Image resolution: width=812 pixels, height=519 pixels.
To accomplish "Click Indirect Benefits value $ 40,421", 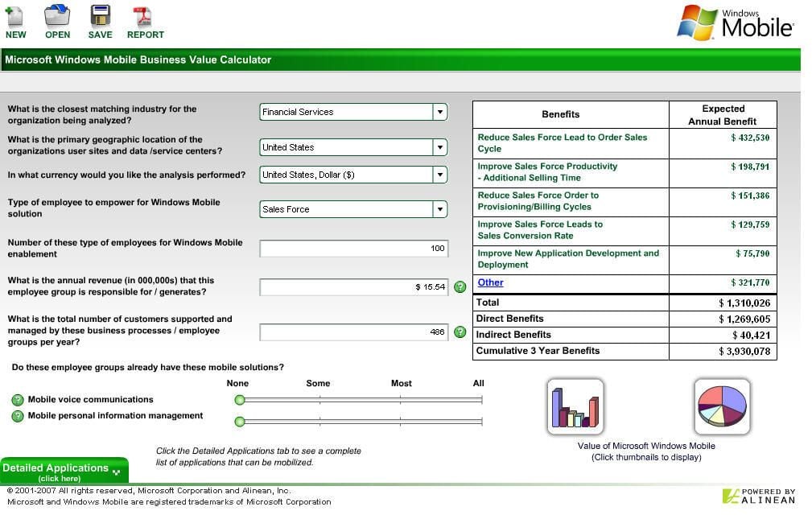I will (751, 335).
